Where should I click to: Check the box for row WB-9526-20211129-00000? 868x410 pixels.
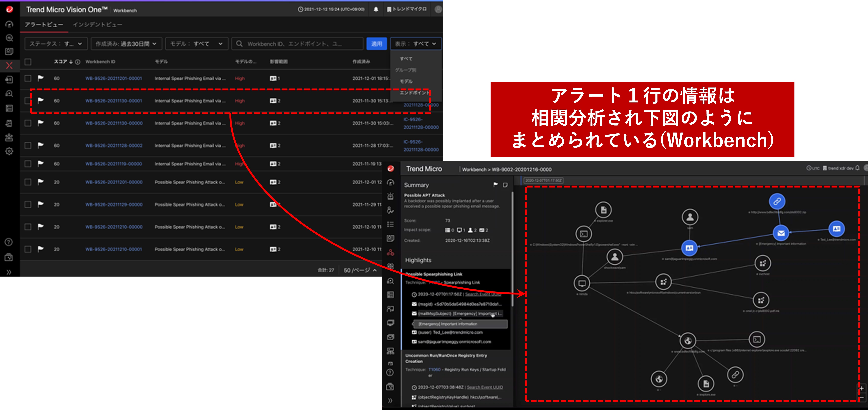(x=28, y=204)
